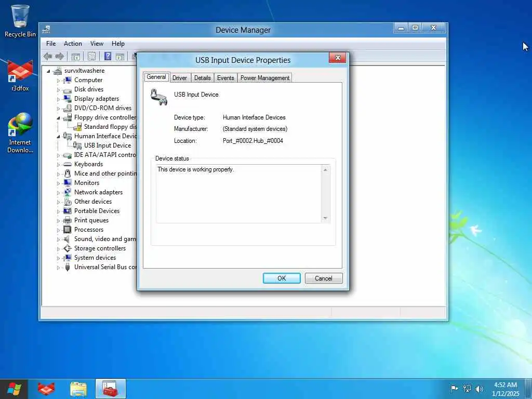
Task: Expand the Universal Serial Bus controllers node arrow
Action: (58, 268)
